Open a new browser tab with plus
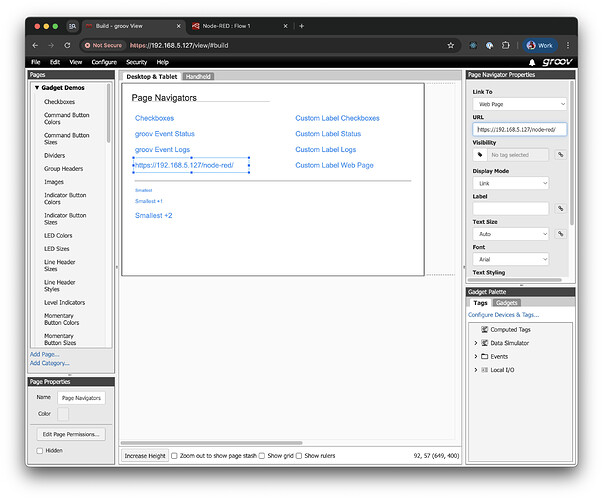602x500 pixels. pos(302,26)
